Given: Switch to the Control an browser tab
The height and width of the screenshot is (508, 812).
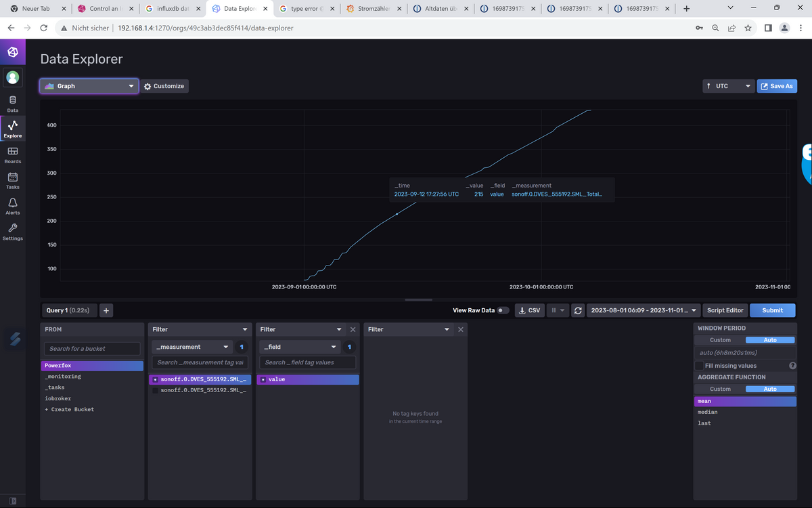Looking at the screenshot, I should (x=105, y=9).
